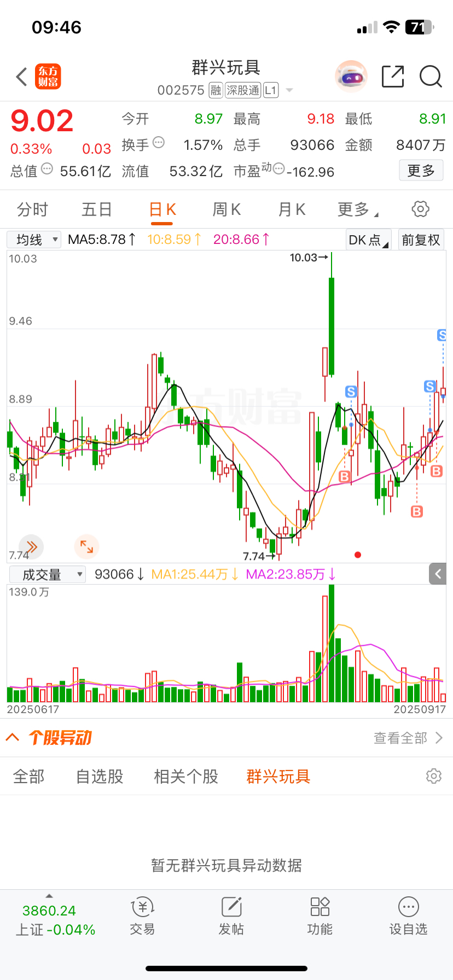Image resolution: width=453 pixels, height=980 pixels.
Task: Tap the stock code 002575
Action: [x=181, y=90]
